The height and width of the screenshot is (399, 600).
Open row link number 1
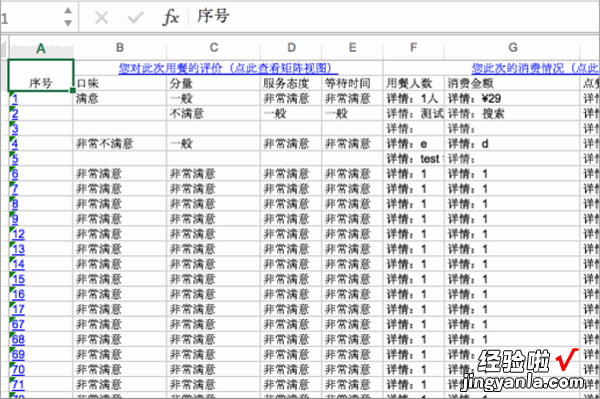14,99
